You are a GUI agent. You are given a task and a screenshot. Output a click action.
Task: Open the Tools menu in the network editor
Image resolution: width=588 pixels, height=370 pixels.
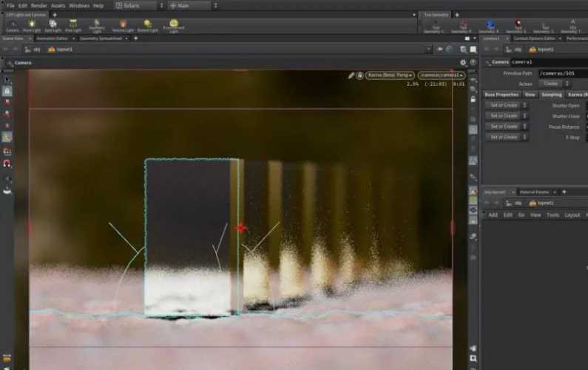[x=552, y=215]
